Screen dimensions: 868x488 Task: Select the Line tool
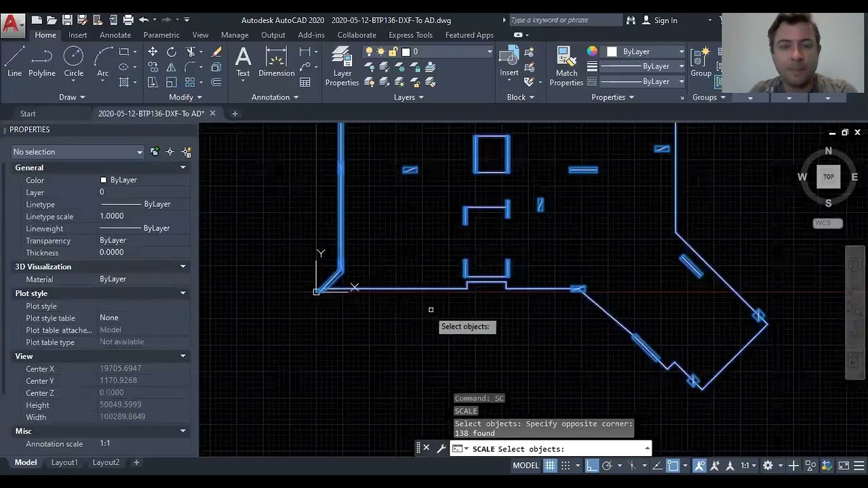pyautogui.click(x=14, y=62)
